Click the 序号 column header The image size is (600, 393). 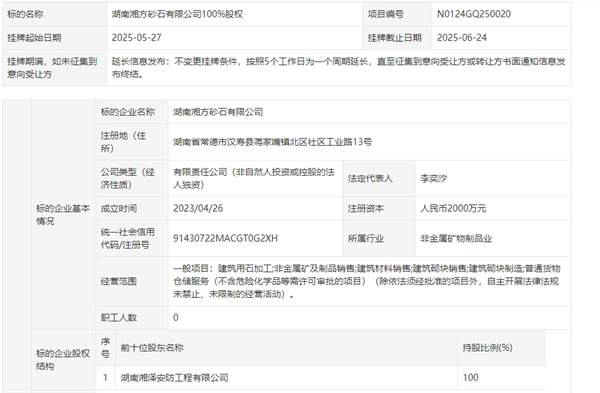point(105,348)
